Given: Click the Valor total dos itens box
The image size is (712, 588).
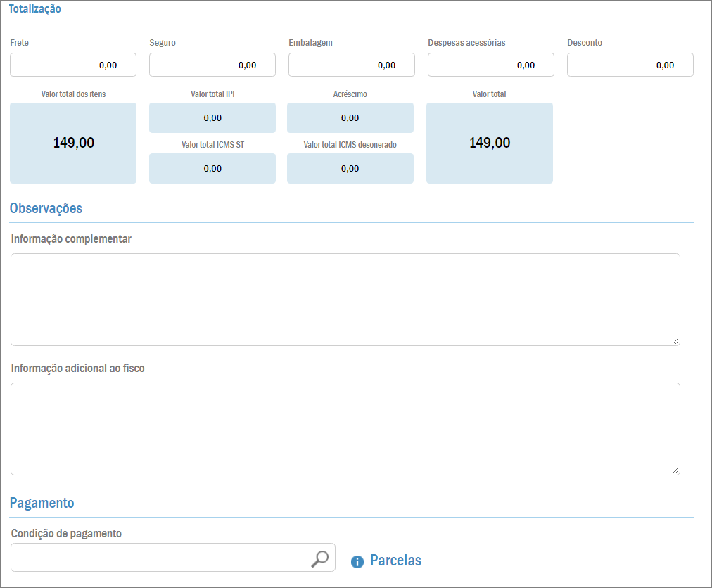Looking at the screenshot, I should (73, 143).
